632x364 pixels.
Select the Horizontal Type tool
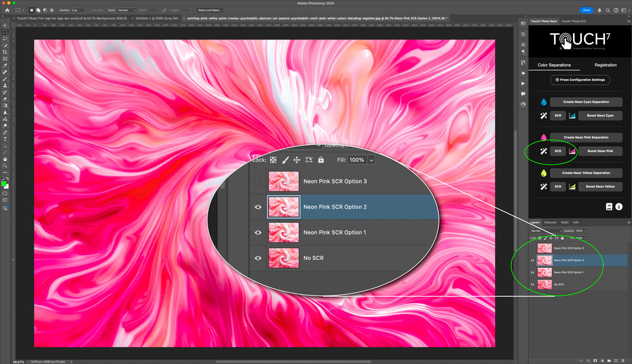click(5, 139)
